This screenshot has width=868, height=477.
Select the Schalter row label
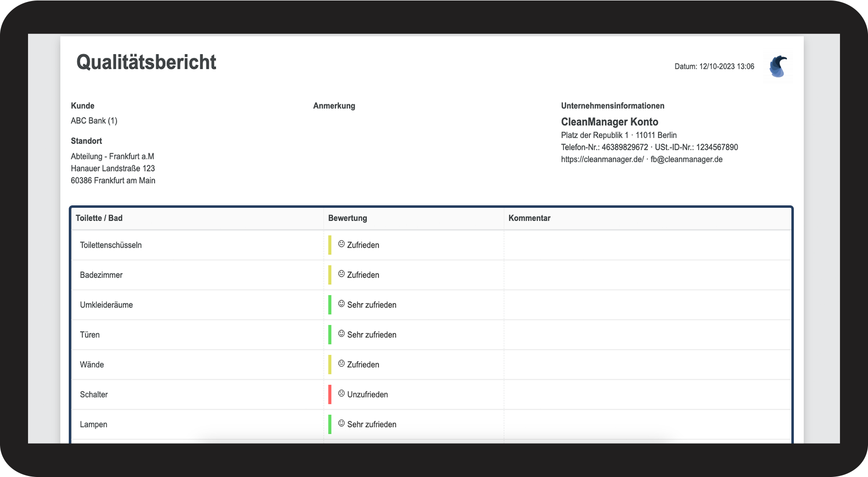tap(94, 394)
